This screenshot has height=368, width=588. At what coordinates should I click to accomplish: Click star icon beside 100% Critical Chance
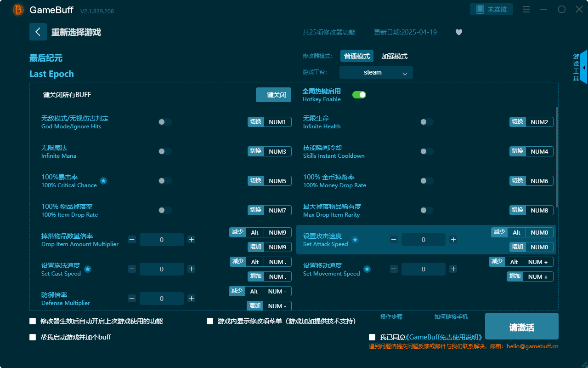click(x=103, y=181)
